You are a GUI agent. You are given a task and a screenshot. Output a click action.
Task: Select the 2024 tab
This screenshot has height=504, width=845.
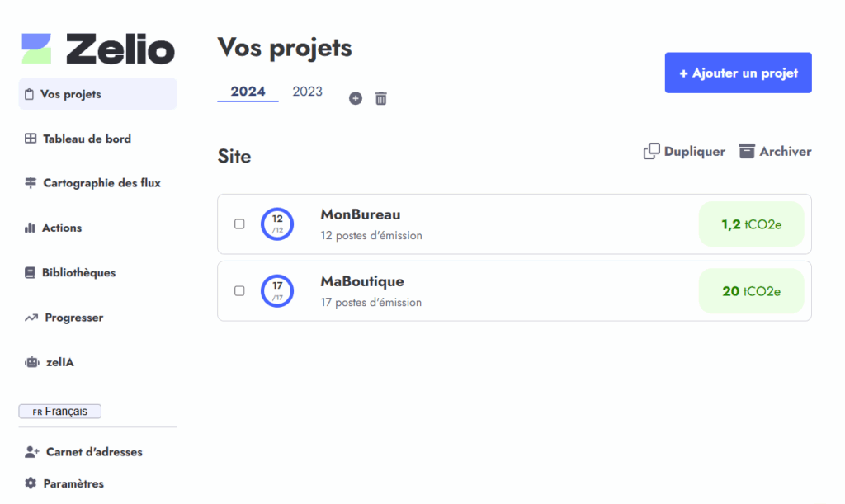tap(248, 91)
